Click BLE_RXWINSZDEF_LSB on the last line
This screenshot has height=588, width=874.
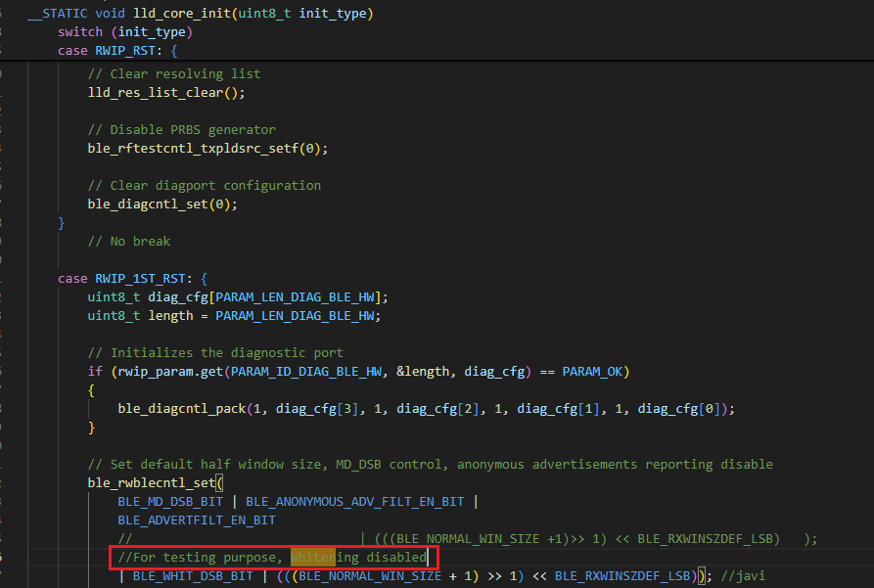click(x=622, y=575)
